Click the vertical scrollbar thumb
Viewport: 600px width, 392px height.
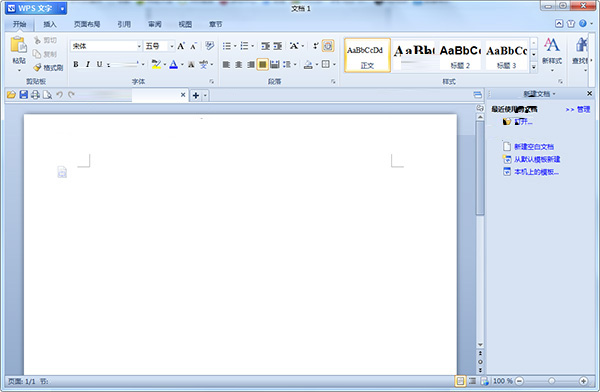pos(480,168)
